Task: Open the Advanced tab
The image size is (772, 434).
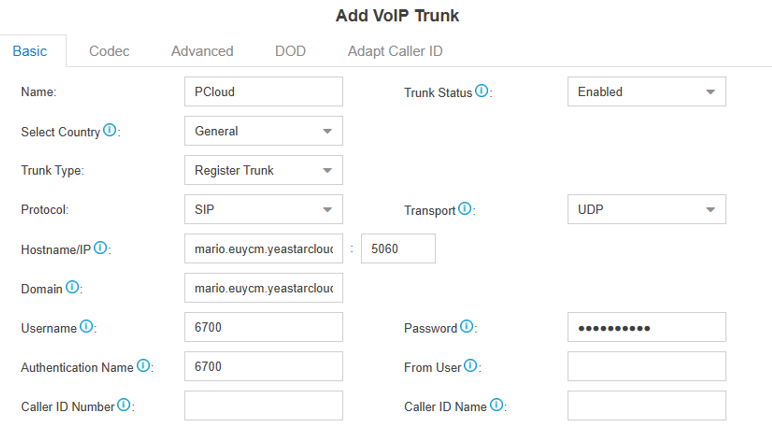Action: [202, 51]
